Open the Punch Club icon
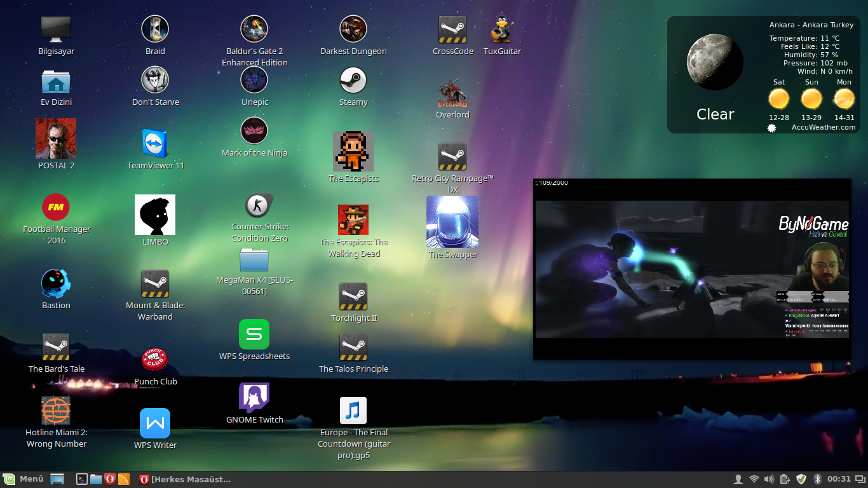Screen dimensions: 868x488 click(x=155, y=360)
